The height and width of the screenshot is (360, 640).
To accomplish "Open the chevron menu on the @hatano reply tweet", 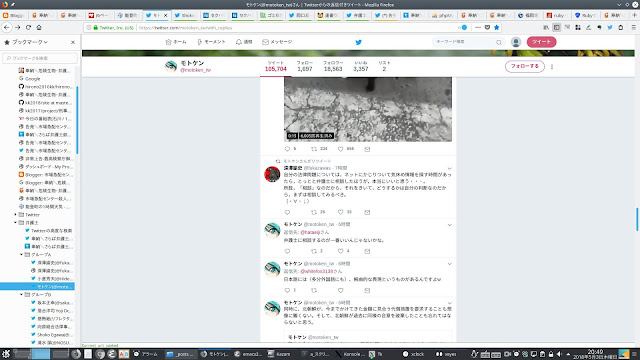I will click(449, 225).
